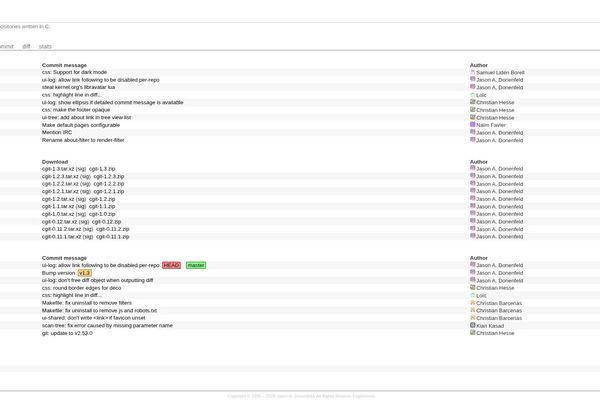Image resolution: width=600 pixels, height=400 pixels.
Task: Click author avatar in cgit-1.2.1.tar.xz row
Action: pos(473,191)
